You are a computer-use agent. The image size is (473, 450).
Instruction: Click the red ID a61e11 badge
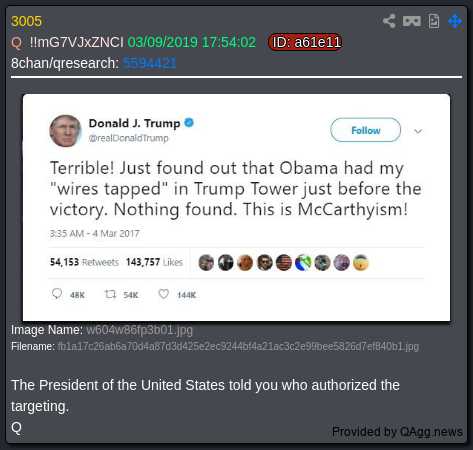(306, 42)
